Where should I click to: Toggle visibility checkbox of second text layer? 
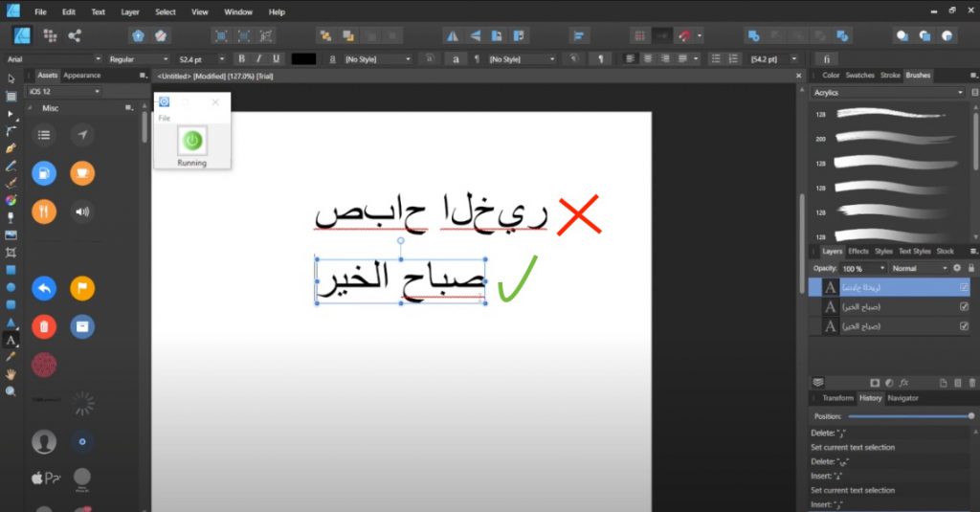(x=964, y=307)
